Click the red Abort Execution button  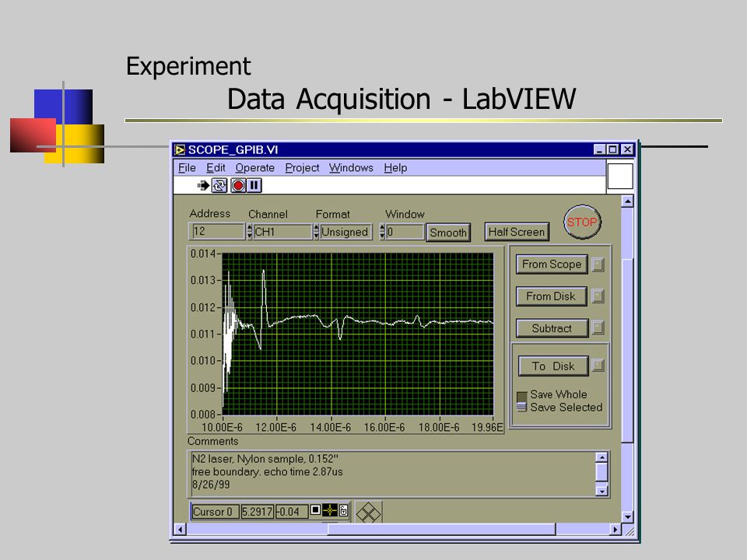[238, 185]
